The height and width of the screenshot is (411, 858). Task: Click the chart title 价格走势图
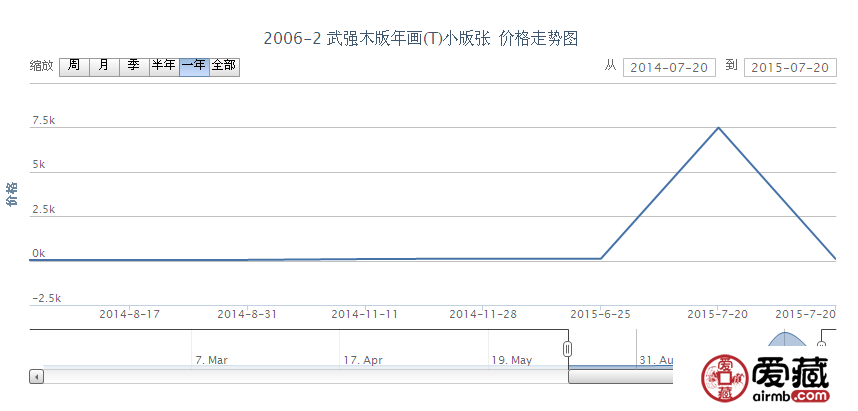click(x=538, y=38)
